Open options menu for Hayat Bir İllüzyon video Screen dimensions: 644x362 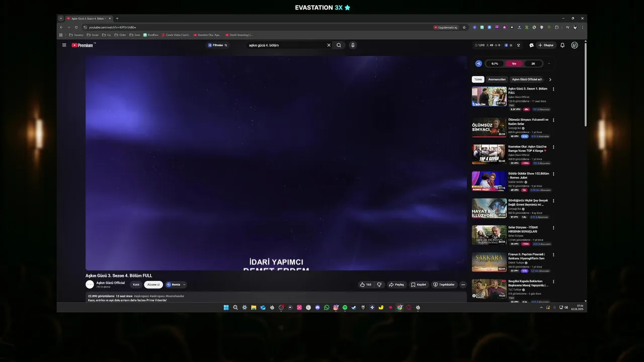pos(553,201)
